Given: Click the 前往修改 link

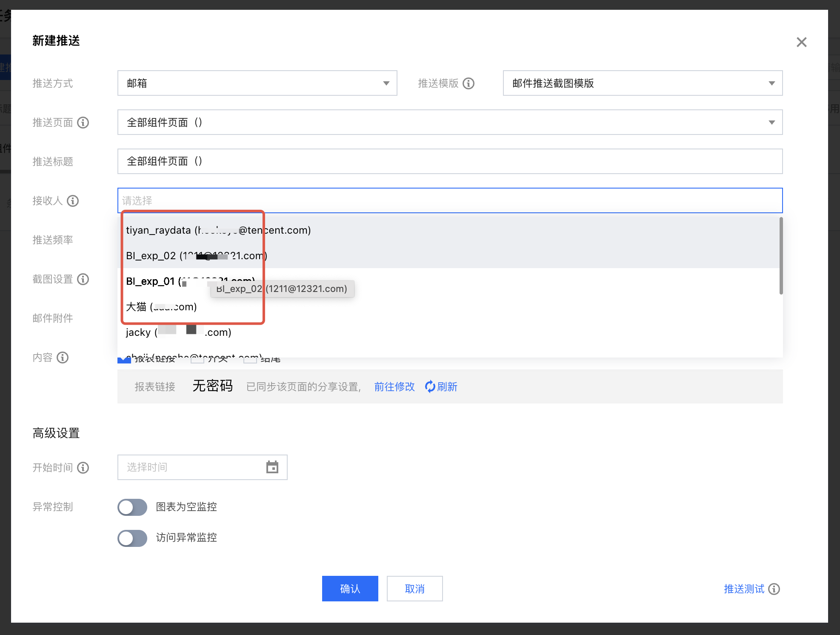Looking at the screenshot, I should pyautogui.click(x=394, y=386).
